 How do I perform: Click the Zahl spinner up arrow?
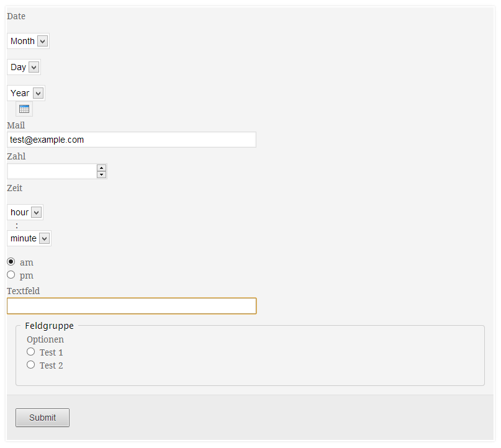(101, 168)
